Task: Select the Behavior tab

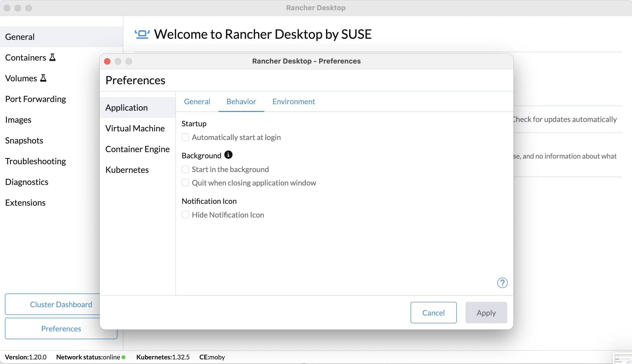Action: (241, 101)
